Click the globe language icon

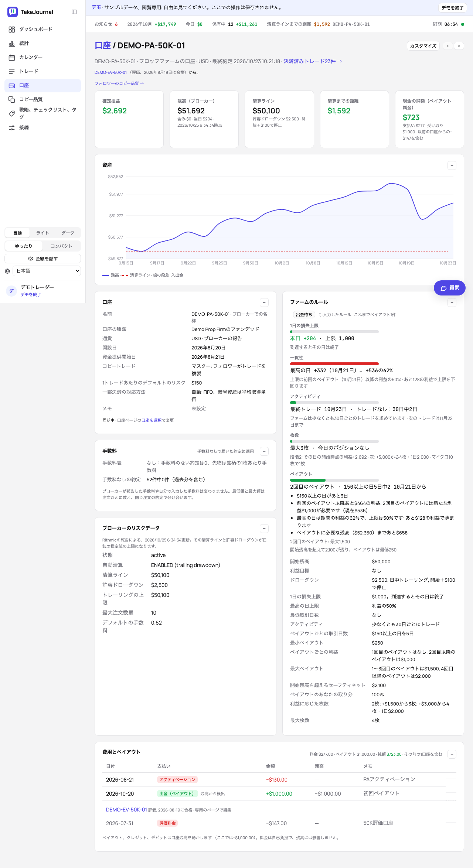pyautogui.click(x=7, y=271)
